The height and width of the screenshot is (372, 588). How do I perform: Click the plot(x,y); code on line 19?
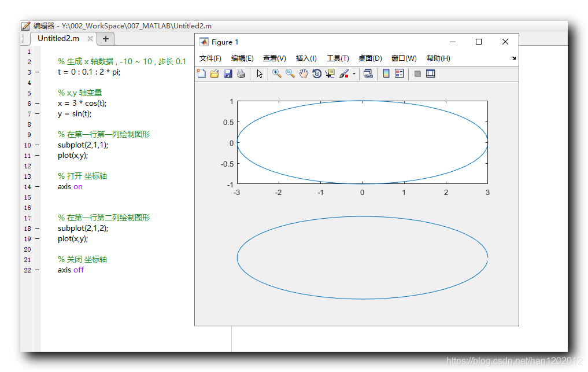[x=73, y=239]
